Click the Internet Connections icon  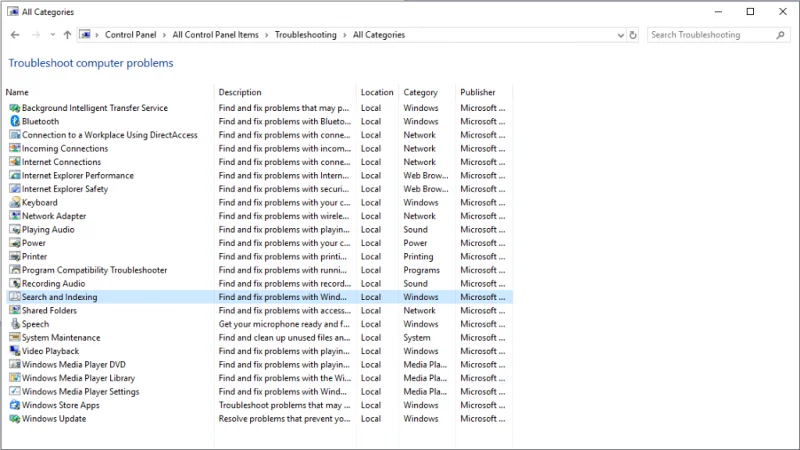pos(15,162)
